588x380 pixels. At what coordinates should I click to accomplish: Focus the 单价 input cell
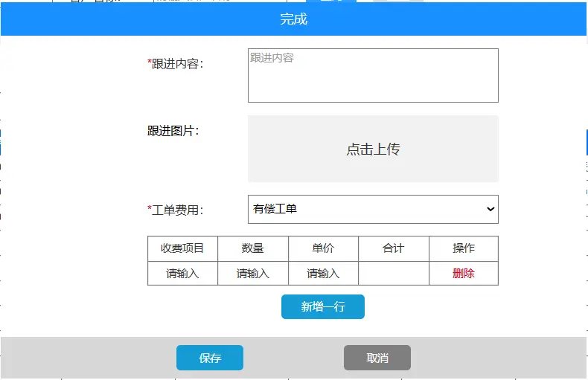tap(323, 273)
